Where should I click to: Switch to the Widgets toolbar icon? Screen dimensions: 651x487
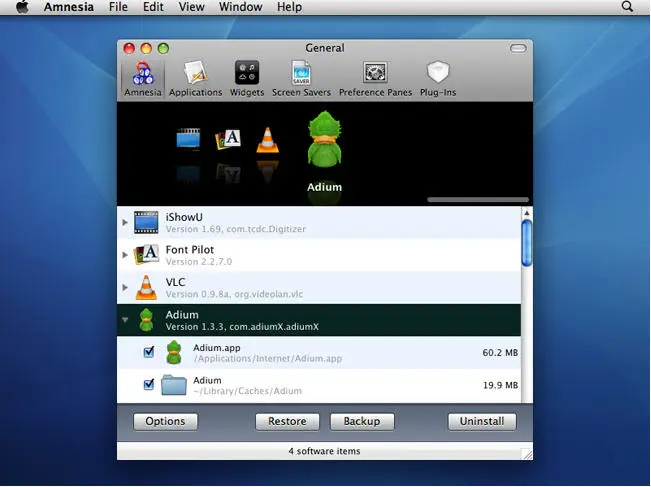click(x=247, y=79)
